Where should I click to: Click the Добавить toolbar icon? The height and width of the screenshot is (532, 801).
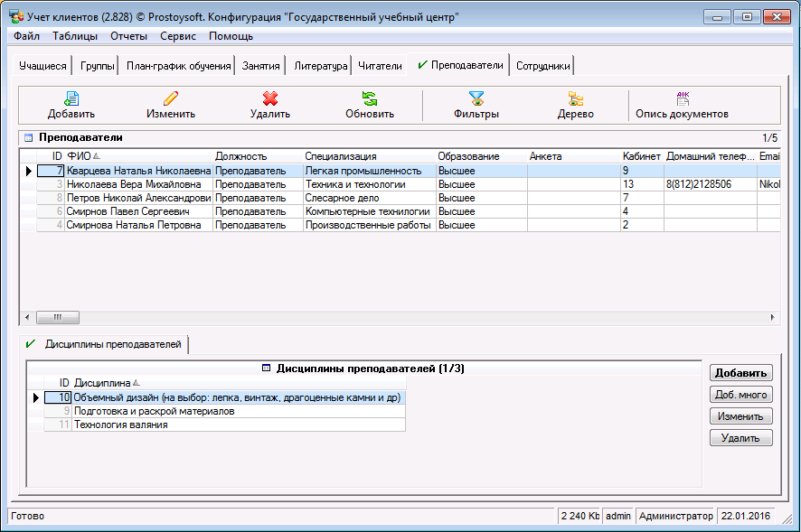pos(71,99)
